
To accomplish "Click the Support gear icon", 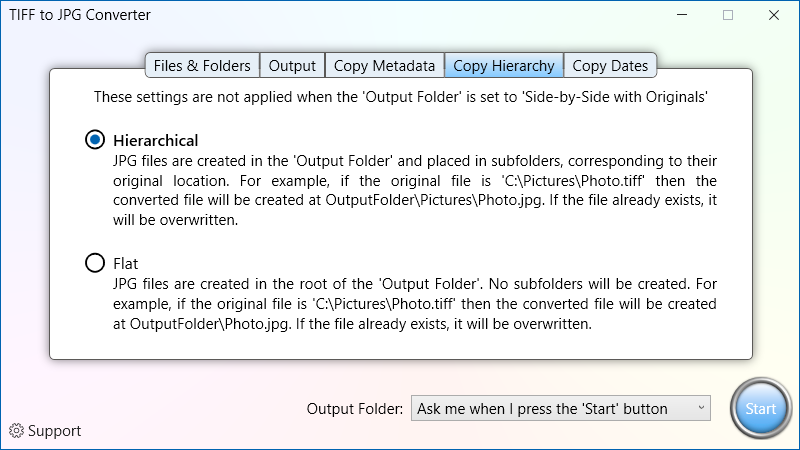I will pos(16,431).
